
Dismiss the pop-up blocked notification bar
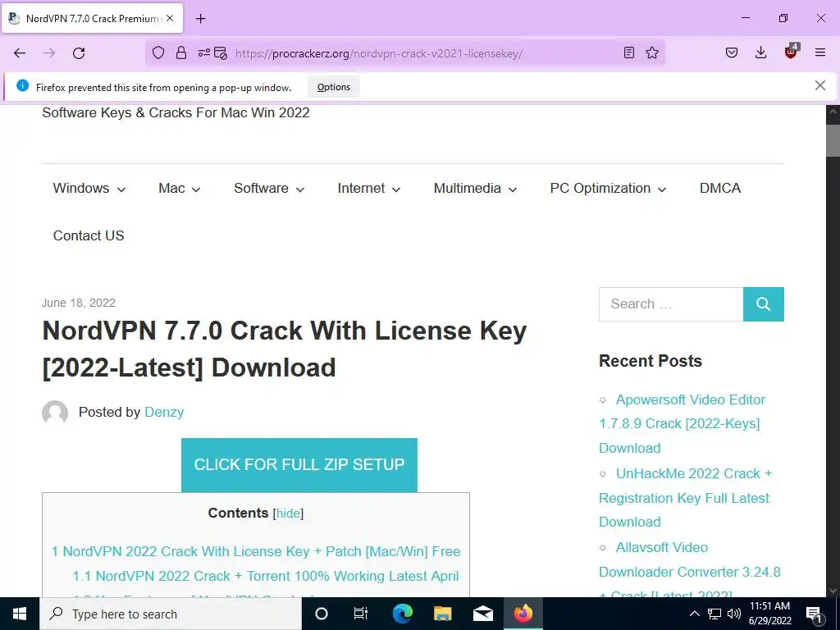(820, 85)
